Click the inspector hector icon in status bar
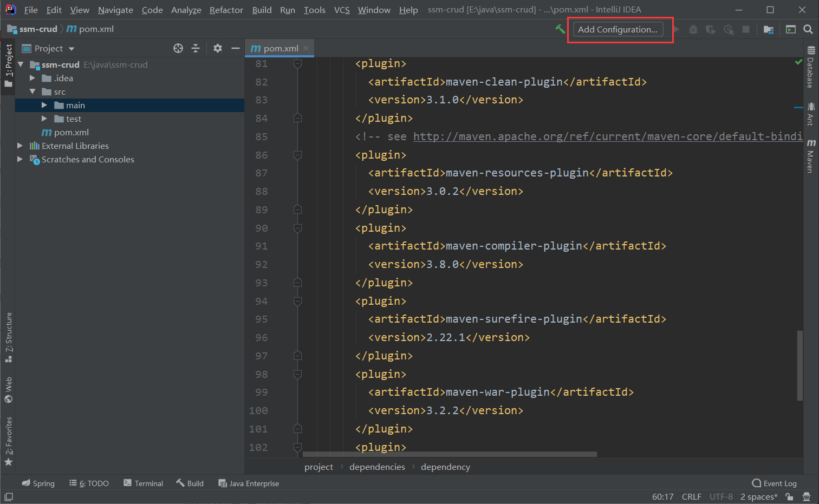 pos(807,496)
